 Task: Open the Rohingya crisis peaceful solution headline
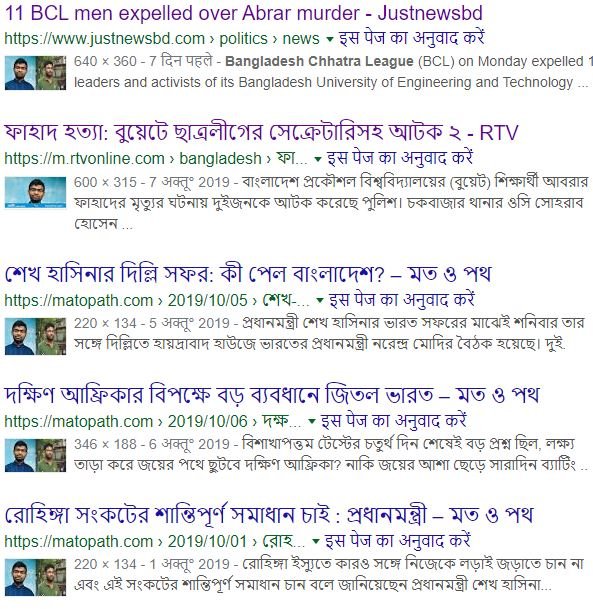point(269,515)
